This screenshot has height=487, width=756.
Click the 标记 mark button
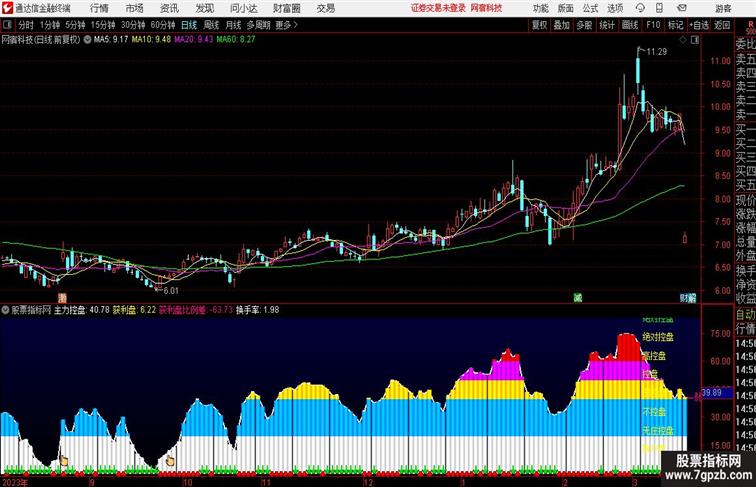[675, 25]
